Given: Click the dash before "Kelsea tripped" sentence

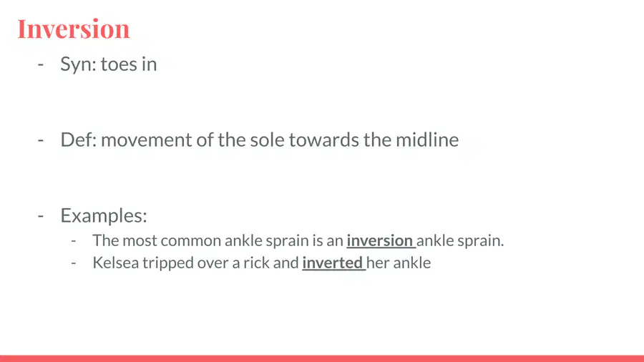Looking at the screenshot, I should click(74, 263).
